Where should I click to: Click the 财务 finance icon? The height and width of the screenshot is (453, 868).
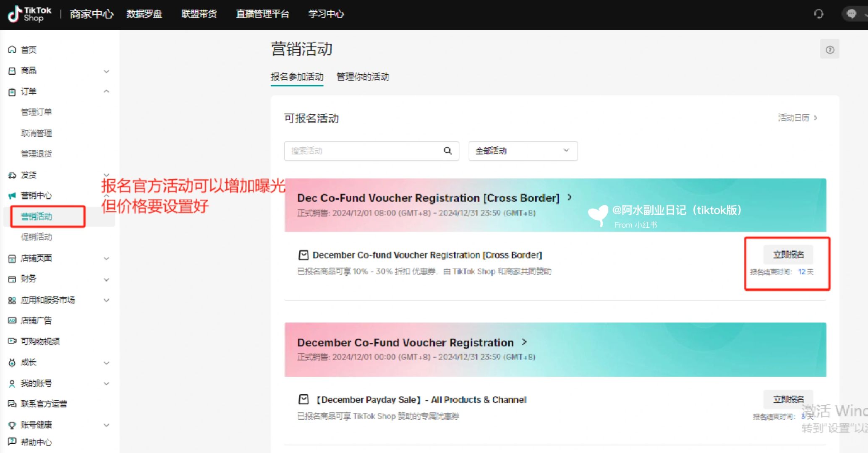point(12,279)
